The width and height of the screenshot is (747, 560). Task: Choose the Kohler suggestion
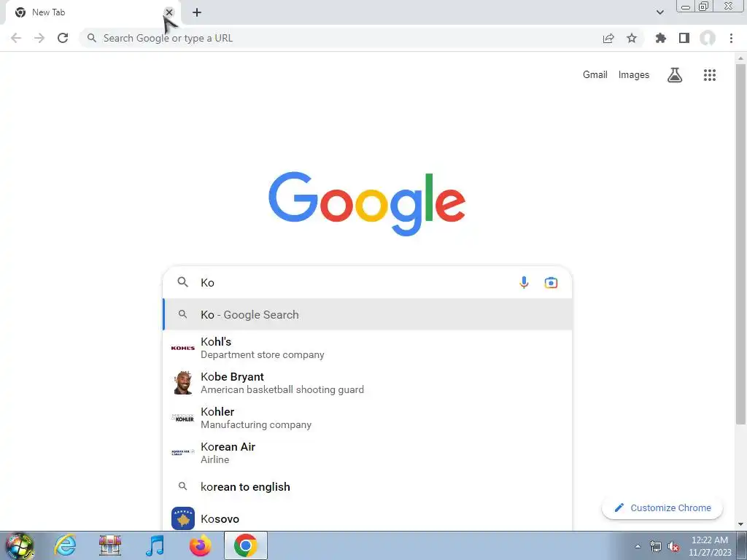pyautogui.click(x=368, y=418)
